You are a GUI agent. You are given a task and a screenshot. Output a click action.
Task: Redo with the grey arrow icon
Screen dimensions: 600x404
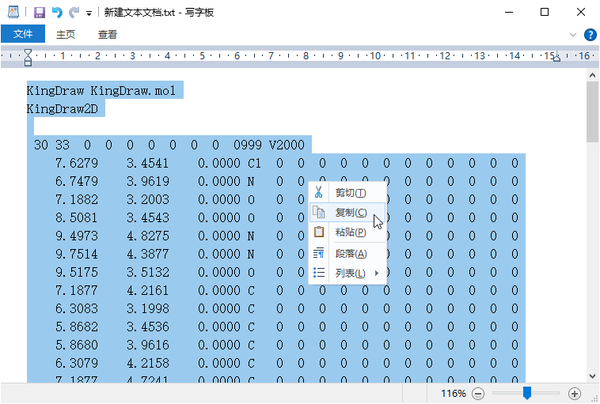[74, 13]
